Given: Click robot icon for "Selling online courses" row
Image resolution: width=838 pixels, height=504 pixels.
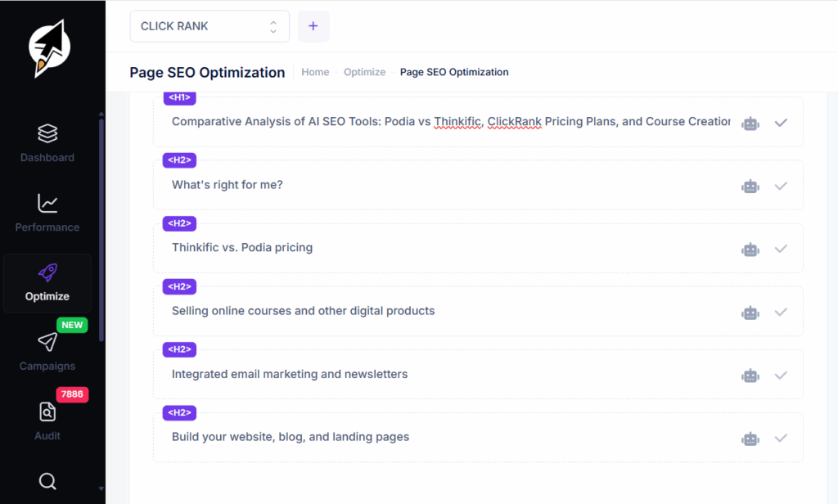Looking at the screenshot, I should (750, 313).
